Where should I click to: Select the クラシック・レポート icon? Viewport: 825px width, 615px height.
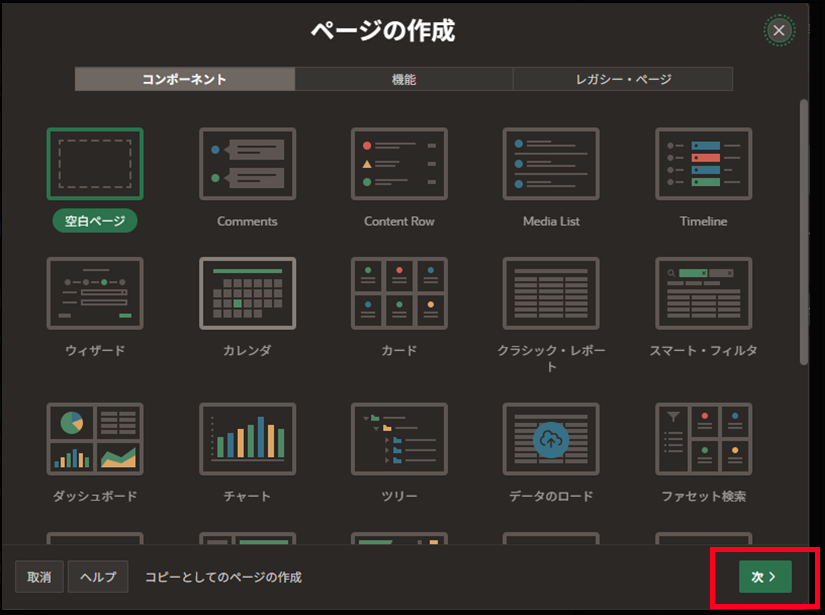click(x=551, y=294)
